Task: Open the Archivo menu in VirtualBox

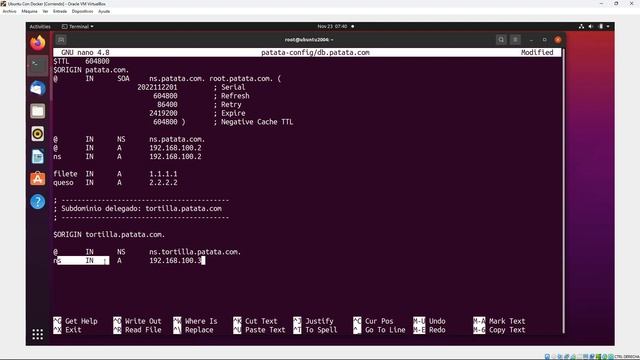Action: (x=9, y=11)
